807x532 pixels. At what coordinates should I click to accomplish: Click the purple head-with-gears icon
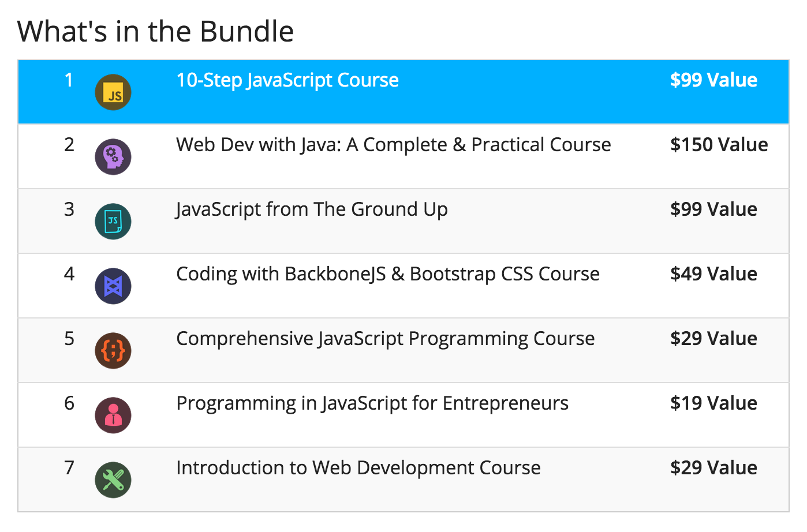tap(113, 157)
